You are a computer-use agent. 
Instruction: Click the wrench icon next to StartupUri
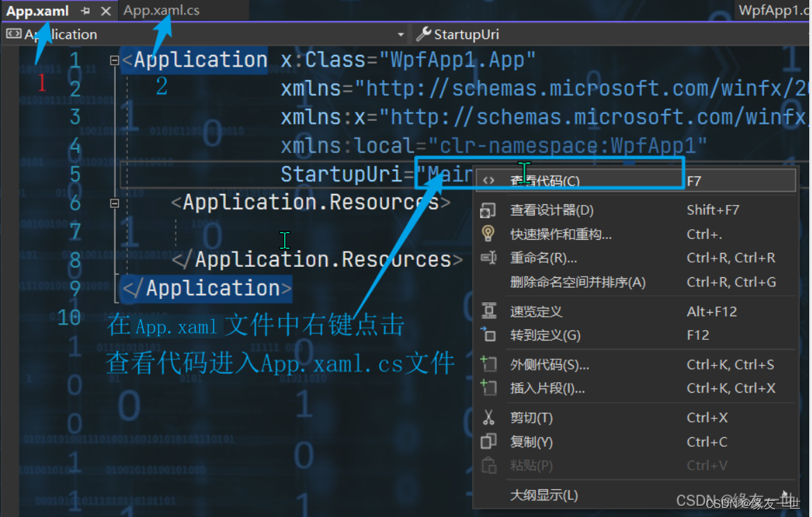coord(422,33)
